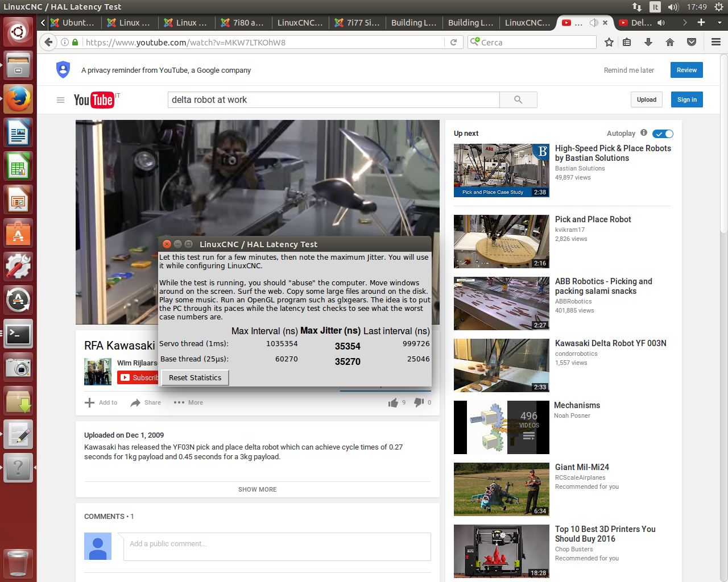The height and width of the screenshot is (582, 728).
Task: Click the YouTube search input field
Action: [x=334, y=99]
